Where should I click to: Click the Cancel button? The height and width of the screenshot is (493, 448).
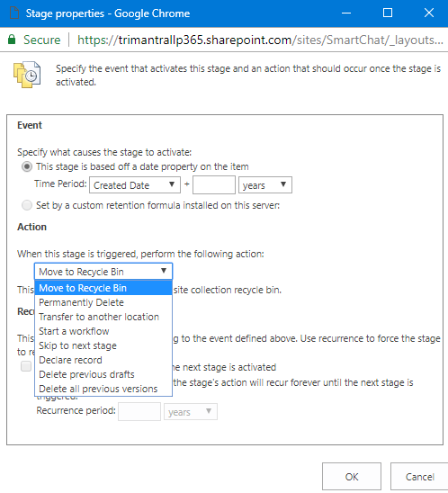coord(419,477)
